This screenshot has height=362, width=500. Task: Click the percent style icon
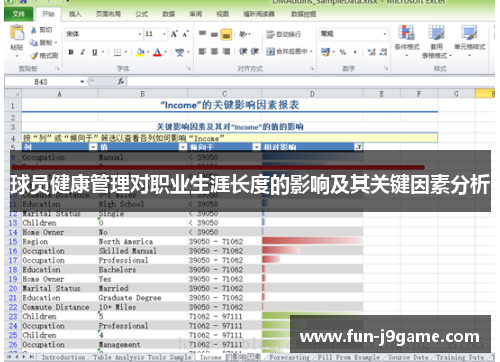coord(343,52)
